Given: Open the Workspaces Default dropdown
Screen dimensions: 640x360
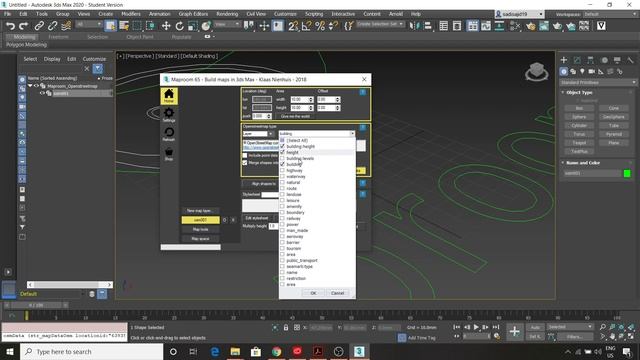Looking at the screenshot, I should (610, 14).
